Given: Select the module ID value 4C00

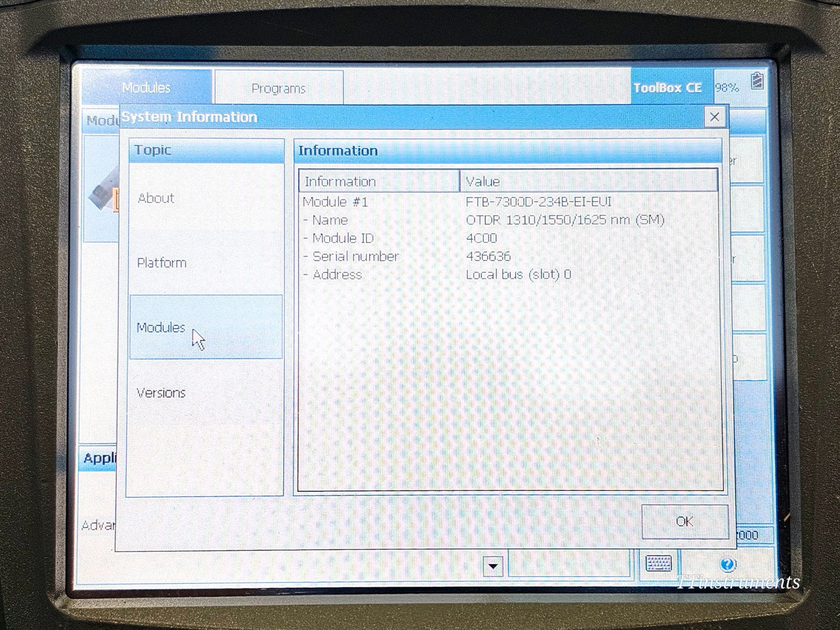Looking at the screenshot, I should click(x=481, y=238).
